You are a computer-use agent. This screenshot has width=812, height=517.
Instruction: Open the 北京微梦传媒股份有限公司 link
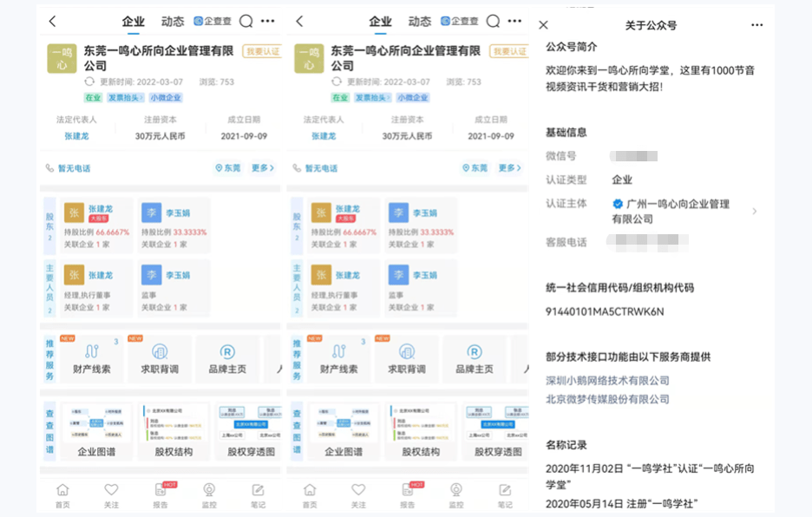pos(607,399)
